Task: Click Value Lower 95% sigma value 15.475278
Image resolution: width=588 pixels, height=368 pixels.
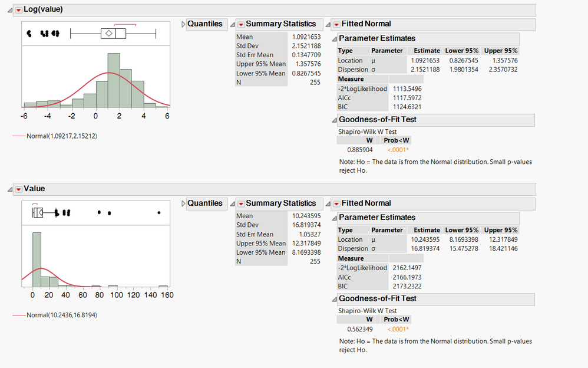Action: [x=464, y=249]
